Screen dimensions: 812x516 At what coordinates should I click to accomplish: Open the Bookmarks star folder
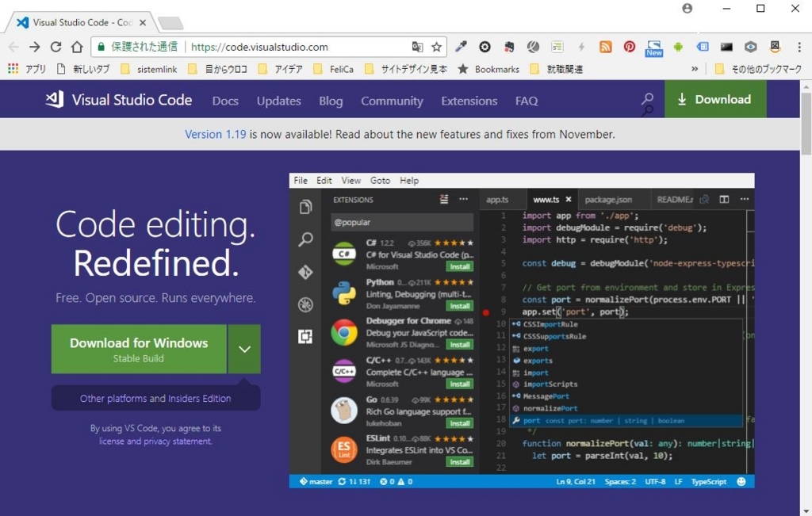click(x=488, y=69)
